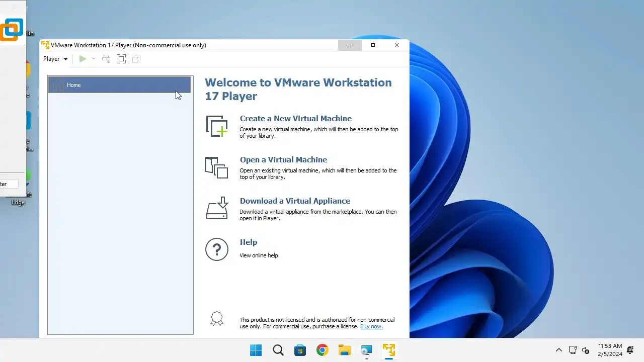
Task: Open the Player dropdown menu
Action: 55,59
